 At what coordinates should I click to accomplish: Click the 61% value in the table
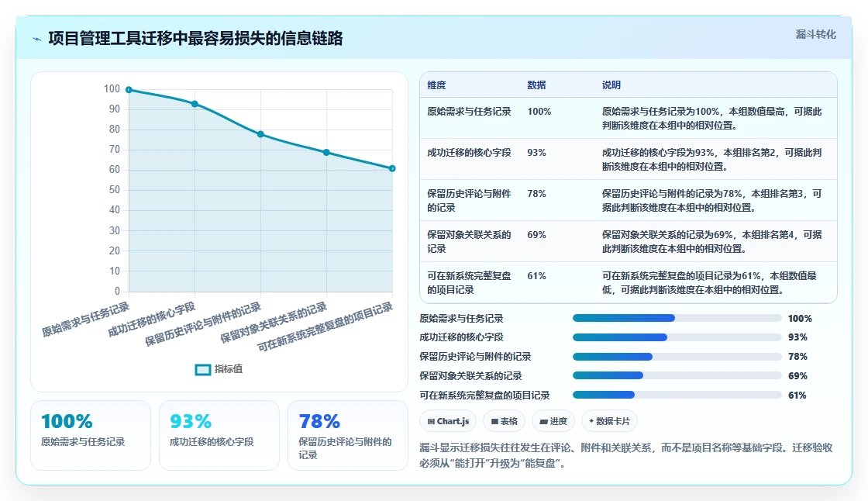(x=536, y=275)
